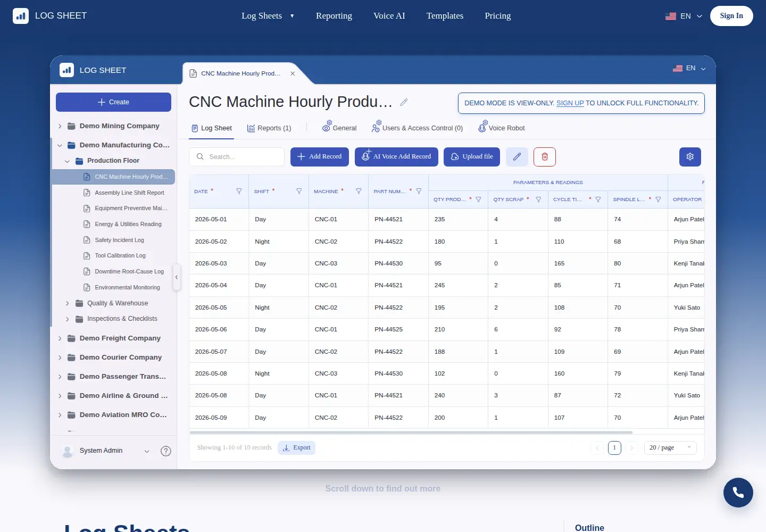766x532 pixels.
Task: Click AI Voice Add Record button
Action: click(x=397, y=157)
